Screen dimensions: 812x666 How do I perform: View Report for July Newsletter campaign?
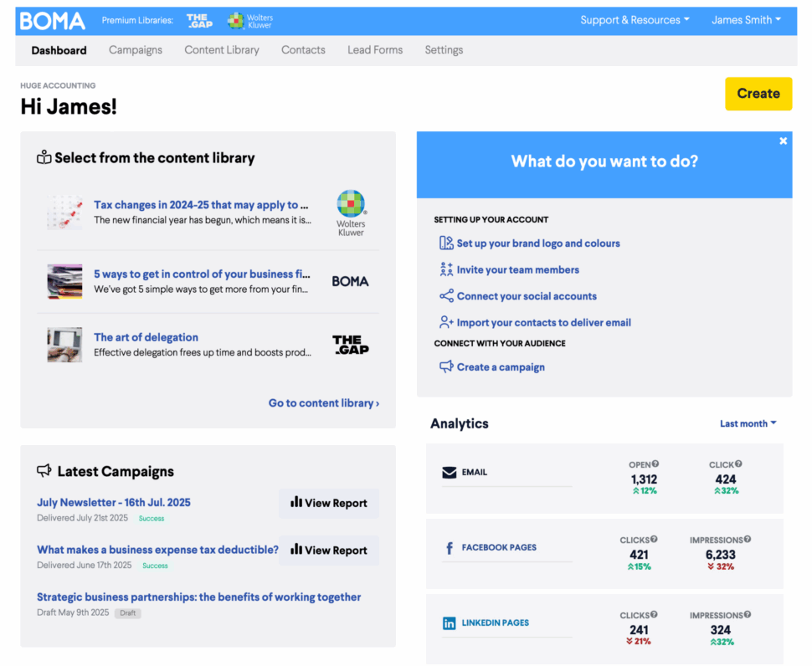(x=329, y=503)
